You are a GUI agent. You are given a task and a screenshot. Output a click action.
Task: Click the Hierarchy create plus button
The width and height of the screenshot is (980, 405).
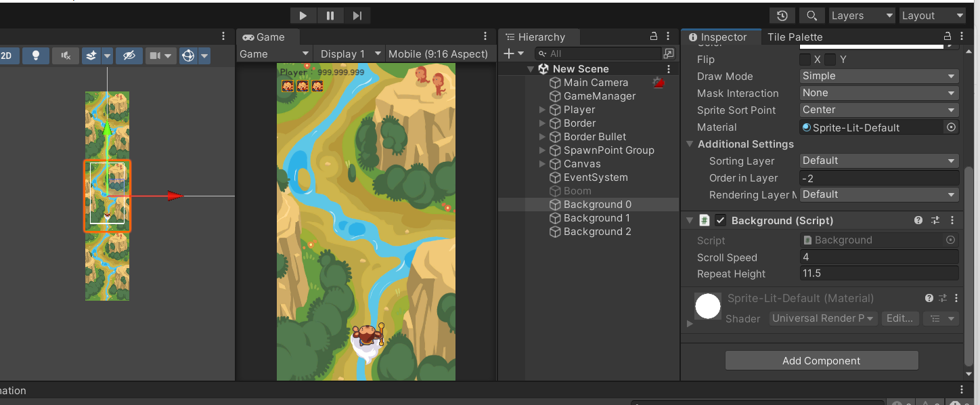(x=514, y=54)
